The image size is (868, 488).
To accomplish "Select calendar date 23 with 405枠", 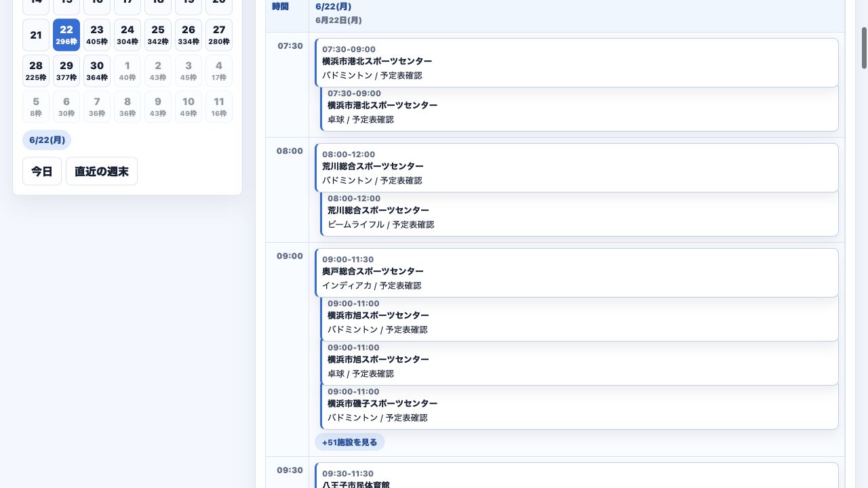I will pyautogui.click(x=97, y=35).
